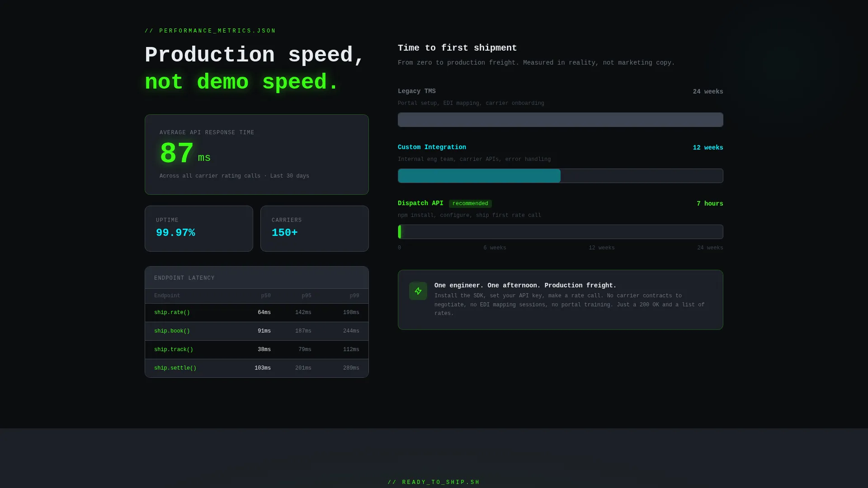Click the '// READY_TO_SHIP.SH' section label

point(434,483)
